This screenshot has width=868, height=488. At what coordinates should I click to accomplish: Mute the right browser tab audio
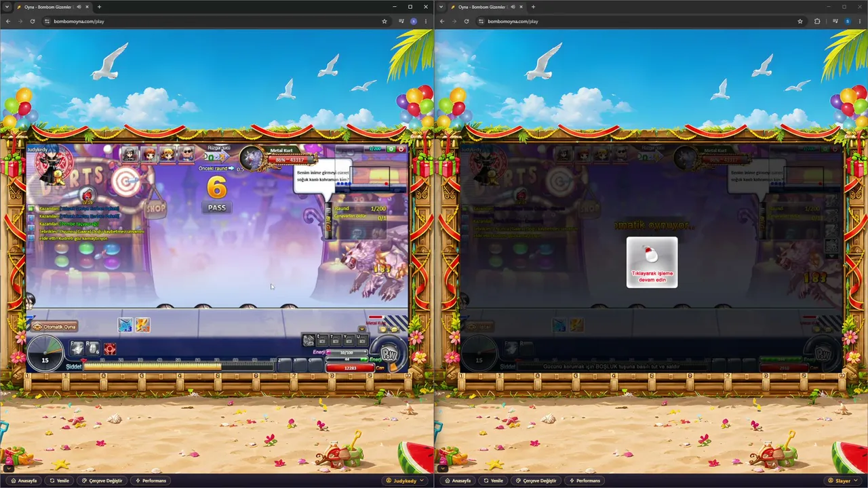pyautogui.click(x=513, y=7)
